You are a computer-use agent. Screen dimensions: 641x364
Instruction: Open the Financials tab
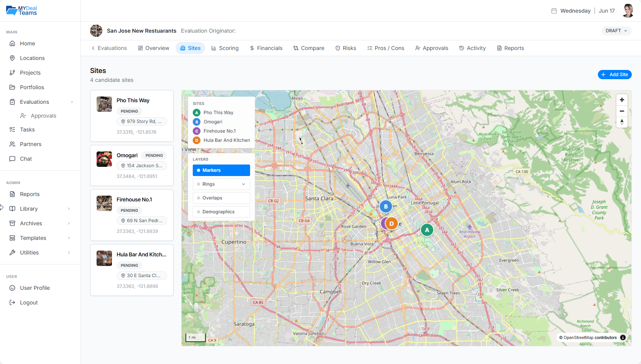266,48
